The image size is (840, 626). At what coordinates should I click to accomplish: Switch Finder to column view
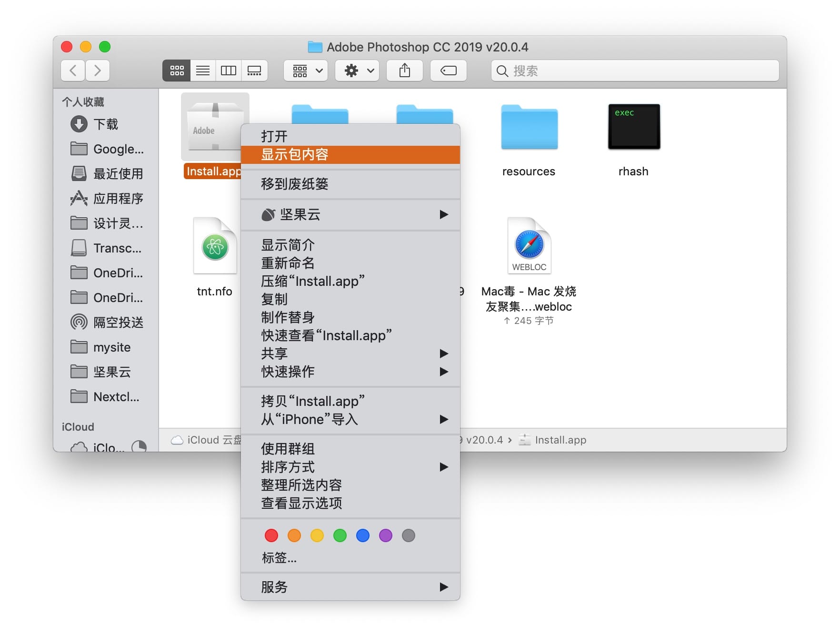tap(229, 71)
